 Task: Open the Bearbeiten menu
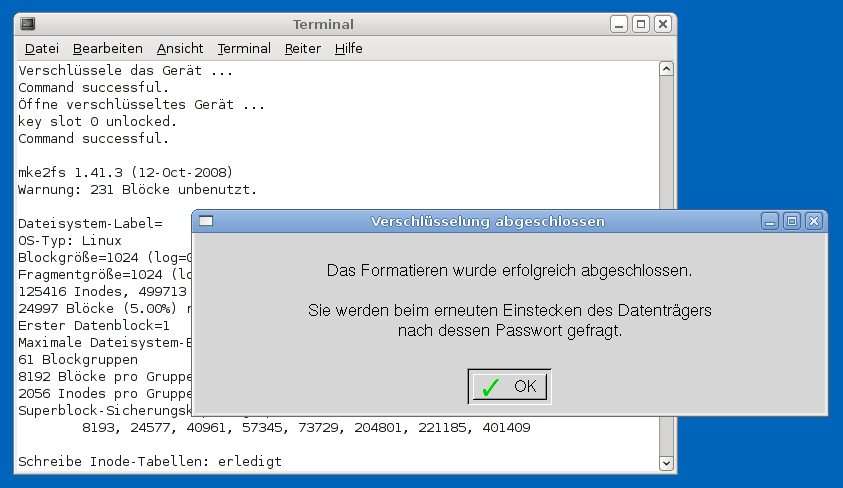pyautogui.click(x=108, y=48)
